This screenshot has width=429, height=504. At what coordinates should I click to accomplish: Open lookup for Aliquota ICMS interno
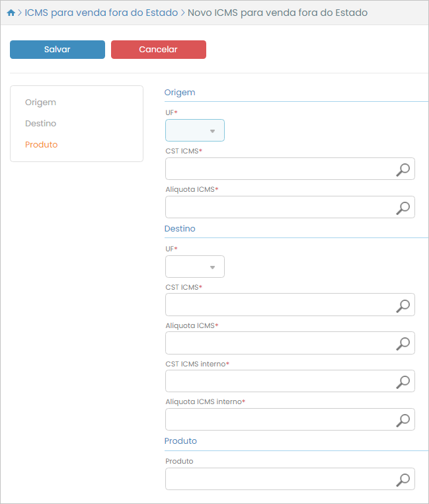pos(403,420)
